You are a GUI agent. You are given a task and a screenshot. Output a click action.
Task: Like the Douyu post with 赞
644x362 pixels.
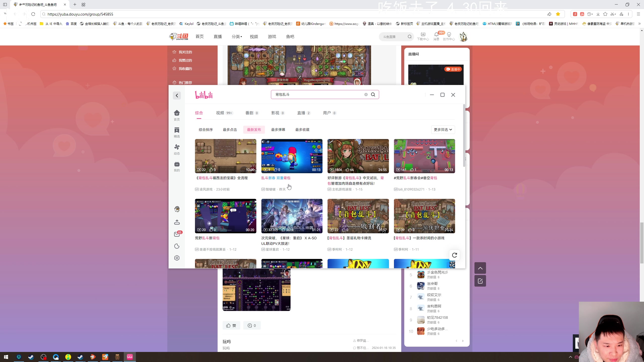coord(231,326)
